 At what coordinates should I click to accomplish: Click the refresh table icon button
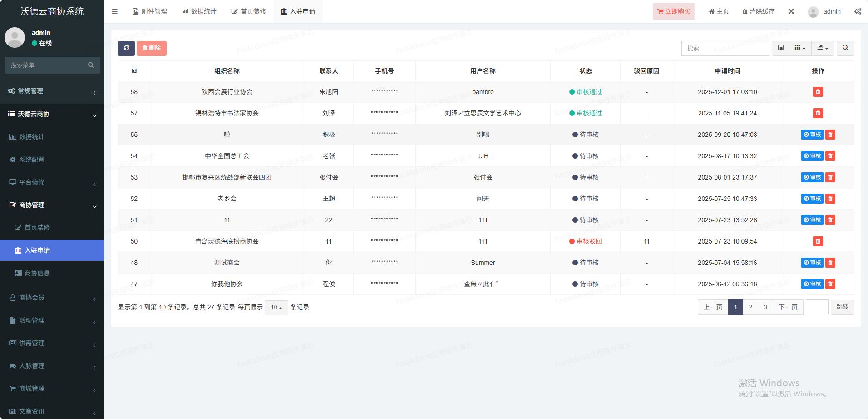[x=126, y=48]
